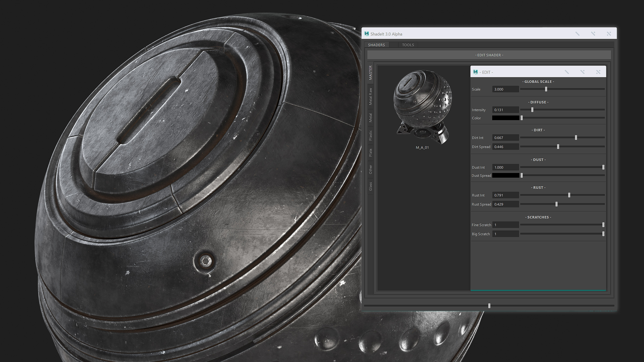Adjust the Fine Scratch slider

point(603,225)
